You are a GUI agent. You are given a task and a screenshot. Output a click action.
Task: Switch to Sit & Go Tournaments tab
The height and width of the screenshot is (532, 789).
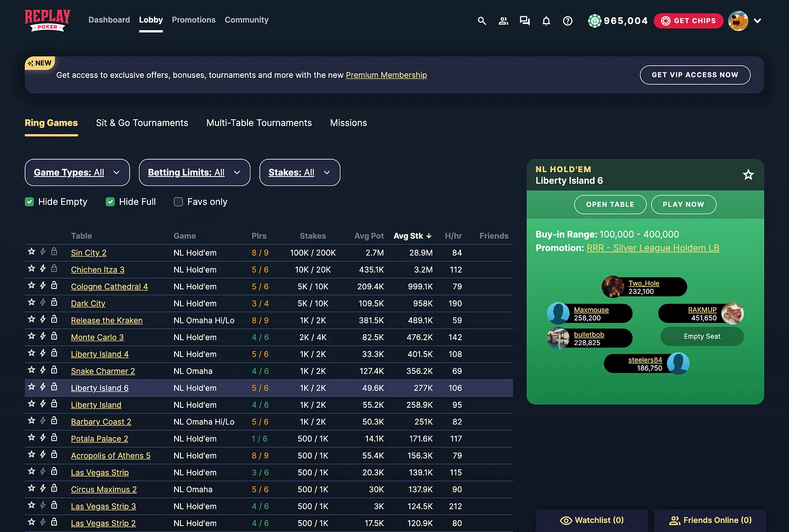[x=142, y=123]
